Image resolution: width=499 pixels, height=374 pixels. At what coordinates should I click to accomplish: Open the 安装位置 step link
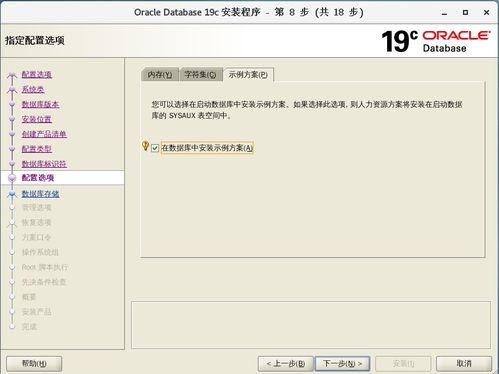37,119
